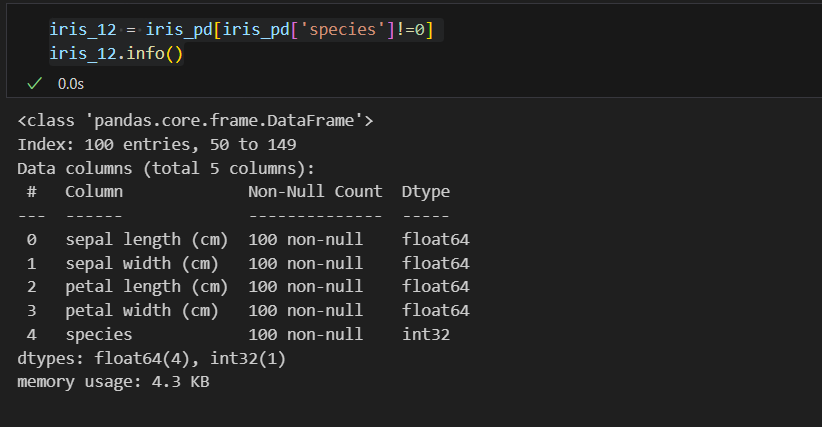Place cursor in the iris_12.info() code line

tap(116, 53)
